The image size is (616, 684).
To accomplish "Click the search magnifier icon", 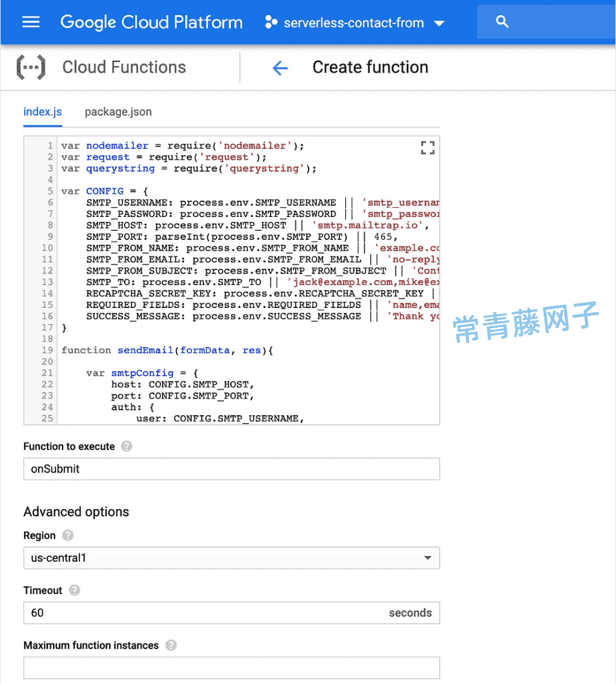I will pyautogui.click(x=502, y=21).
